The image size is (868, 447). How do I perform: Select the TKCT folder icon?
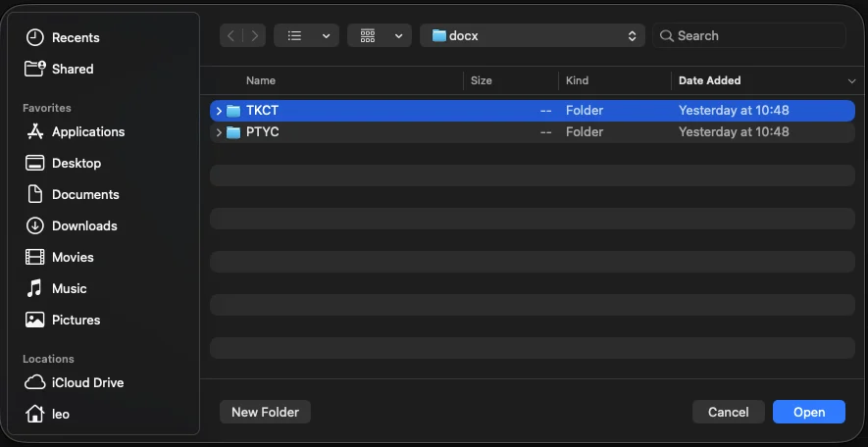tap(233, 111)
